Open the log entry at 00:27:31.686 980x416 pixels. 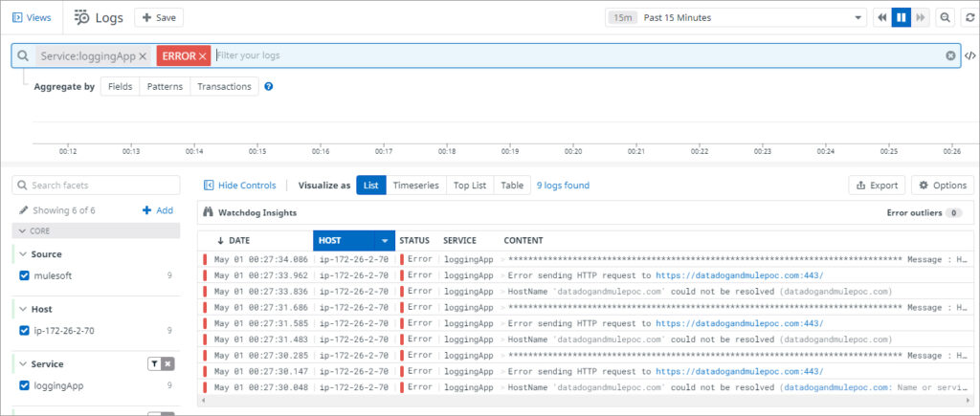(587, 307)
